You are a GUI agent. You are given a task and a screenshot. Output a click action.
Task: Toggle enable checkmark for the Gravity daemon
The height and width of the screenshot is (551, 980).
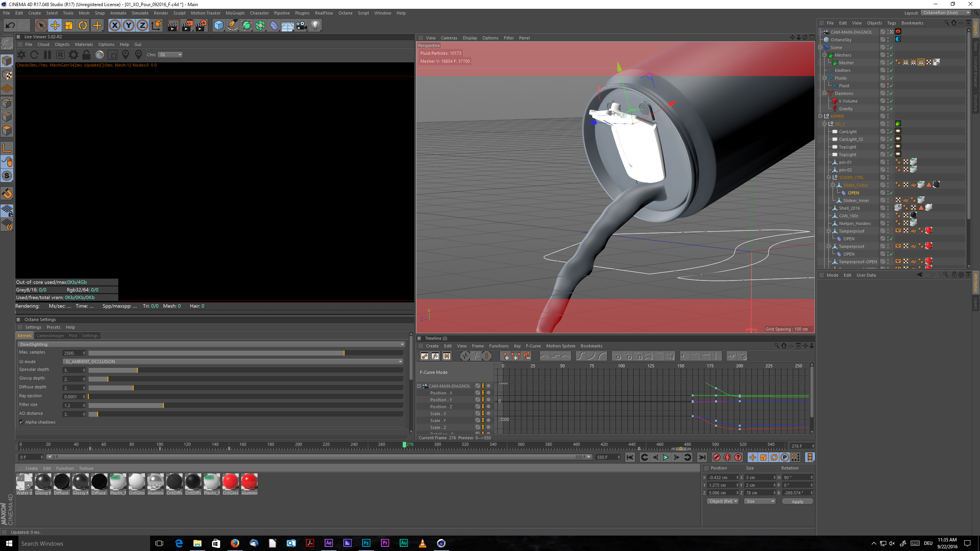pos(891,109)
